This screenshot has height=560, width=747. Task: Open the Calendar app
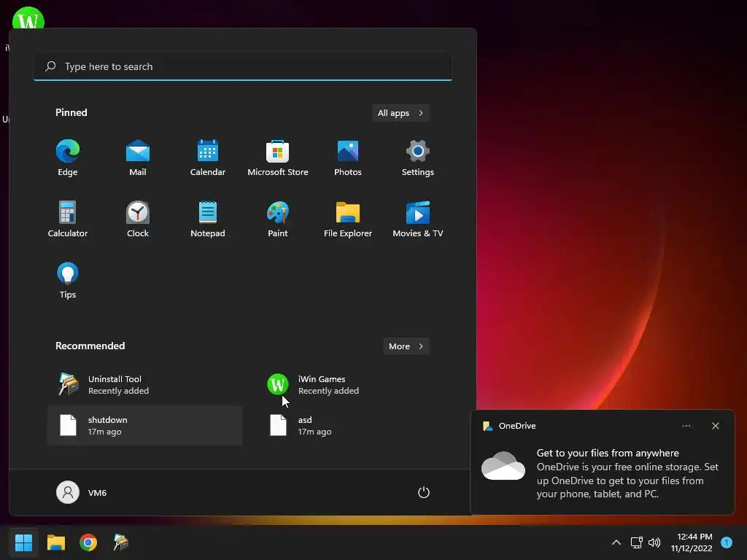[x=208, y=158]
